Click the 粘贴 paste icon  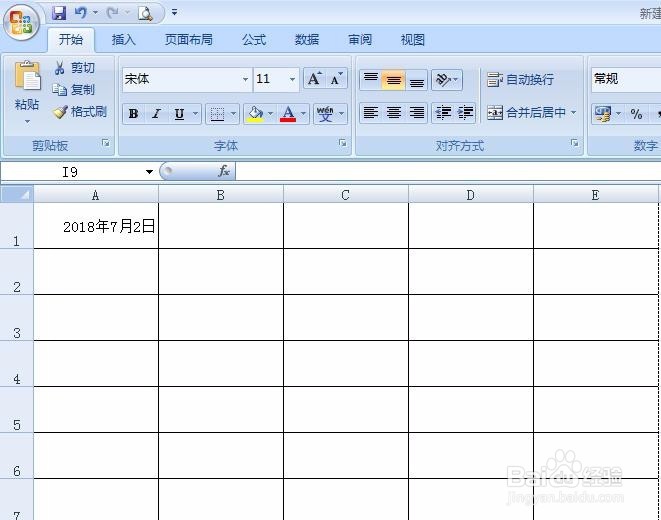[x=27, y=77]
